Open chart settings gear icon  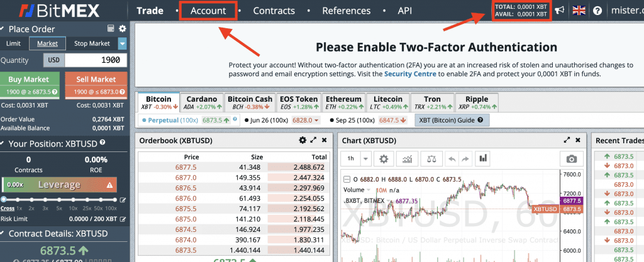coord(384,159)
